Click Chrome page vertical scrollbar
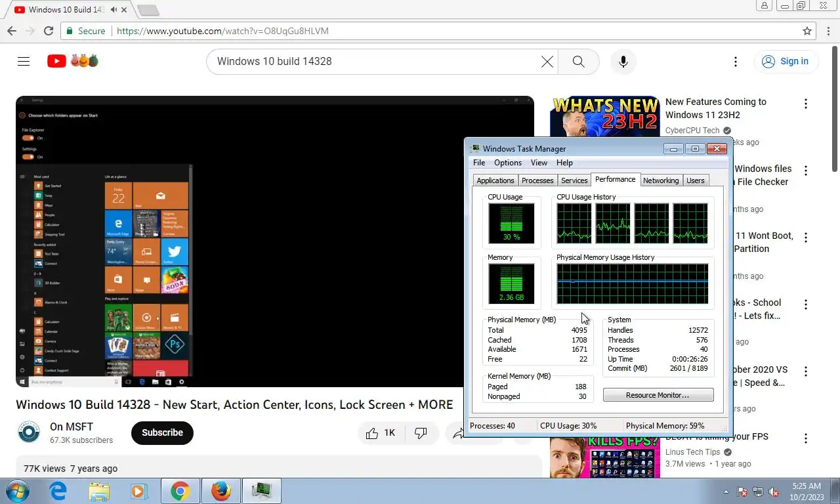The image size is (840, 504). coord(835,108)
